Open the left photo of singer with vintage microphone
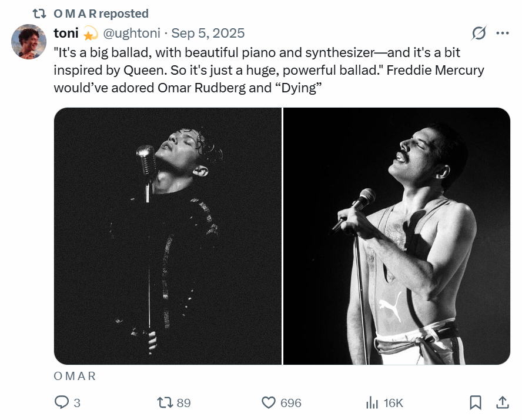Image resolution: width=522 pixels, height=420 pixels. tap(168, 236)
